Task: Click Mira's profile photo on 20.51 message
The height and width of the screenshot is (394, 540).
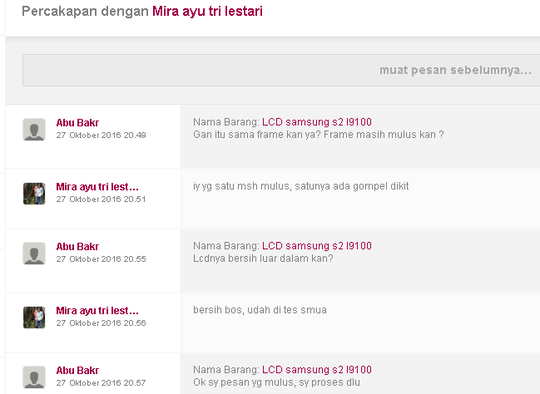Action: pos(34,194)
